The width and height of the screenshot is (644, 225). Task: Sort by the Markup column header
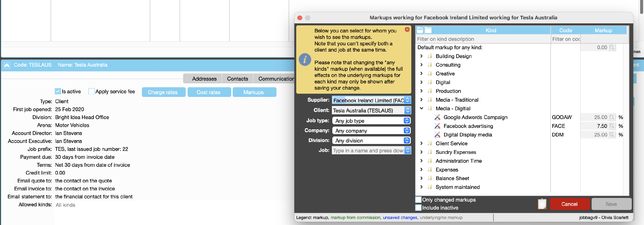[603, 30]
